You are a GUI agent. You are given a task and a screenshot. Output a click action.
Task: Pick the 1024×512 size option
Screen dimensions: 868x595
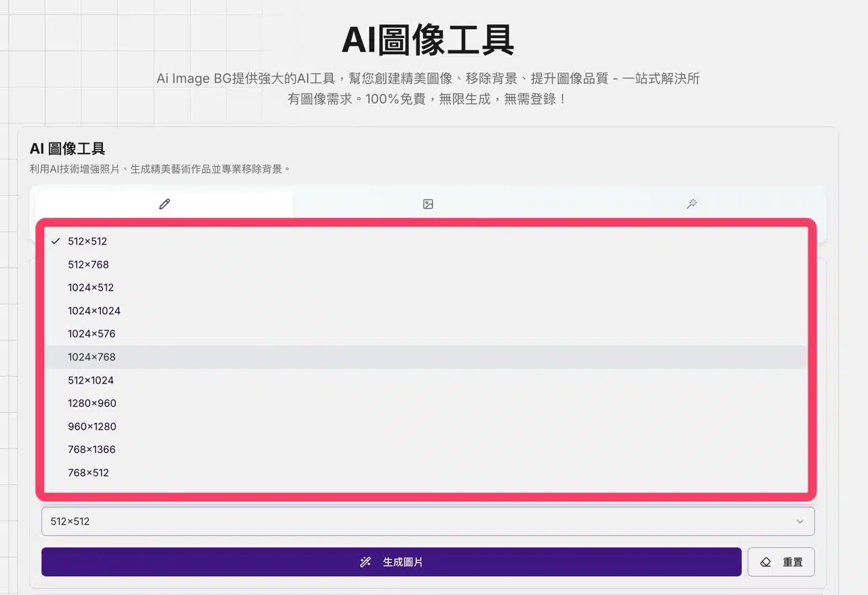(91, 287)
